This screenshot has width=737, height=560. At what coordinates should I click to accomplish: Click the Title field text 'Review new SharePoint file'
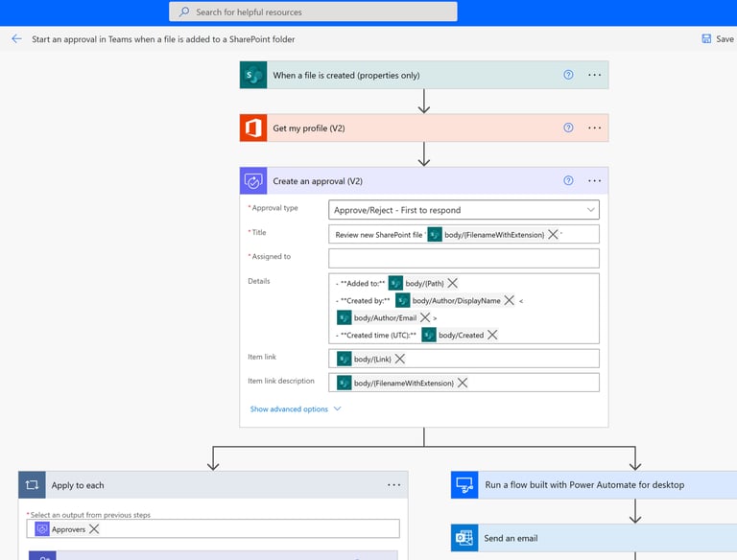(379, 235)
